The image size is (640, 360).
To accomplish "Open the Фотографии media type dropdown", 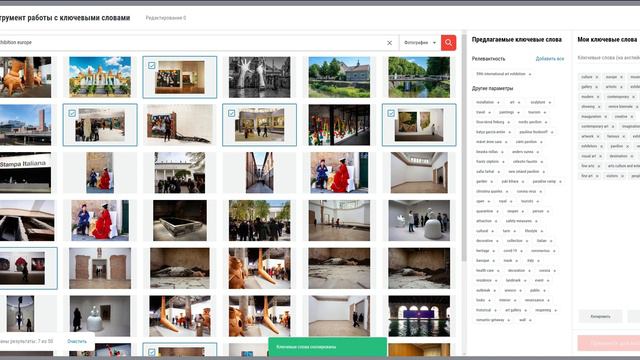I will [420, 42].
